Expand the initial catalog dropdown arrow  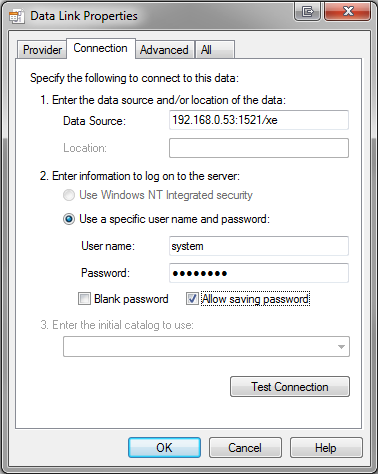coord(341,347)
